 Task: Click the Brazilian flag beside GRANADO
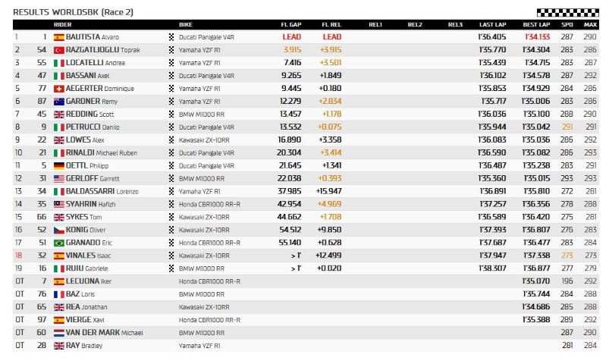pyautogui.click(x=58, y=243)
